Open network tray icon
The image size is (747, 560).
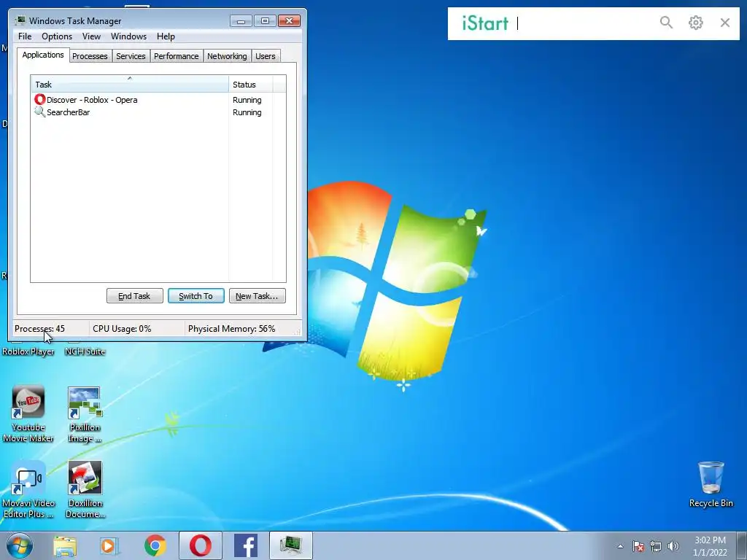click(656, 546)
